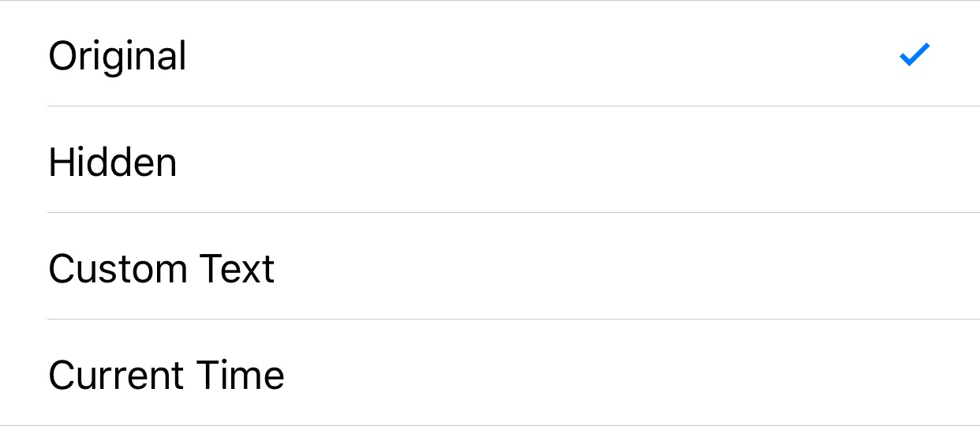Click the word Hidden in the list
Image resolution: width=980 pixels, height=426 pixels.
pos(113,162)
